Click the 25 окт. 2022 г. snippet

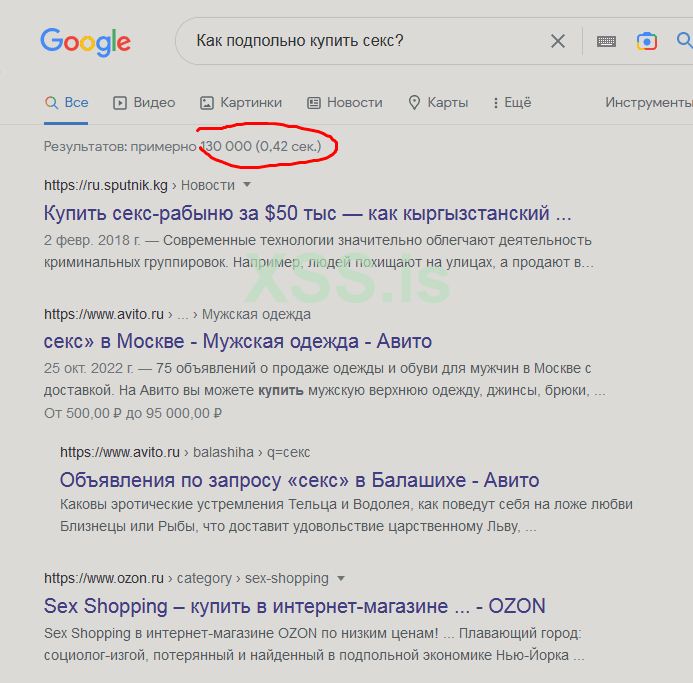tap(325, 379)
